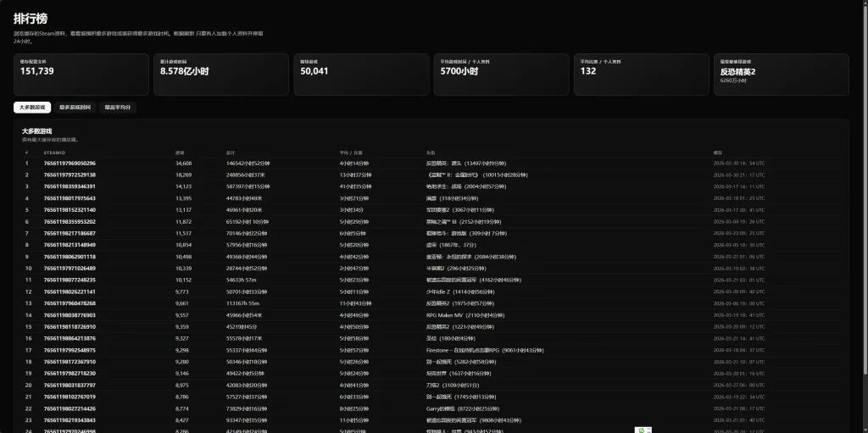Click SteamID 76561198359346391 in rank 3
Viewport: 868px width, 433px height.
click(70, 186)
